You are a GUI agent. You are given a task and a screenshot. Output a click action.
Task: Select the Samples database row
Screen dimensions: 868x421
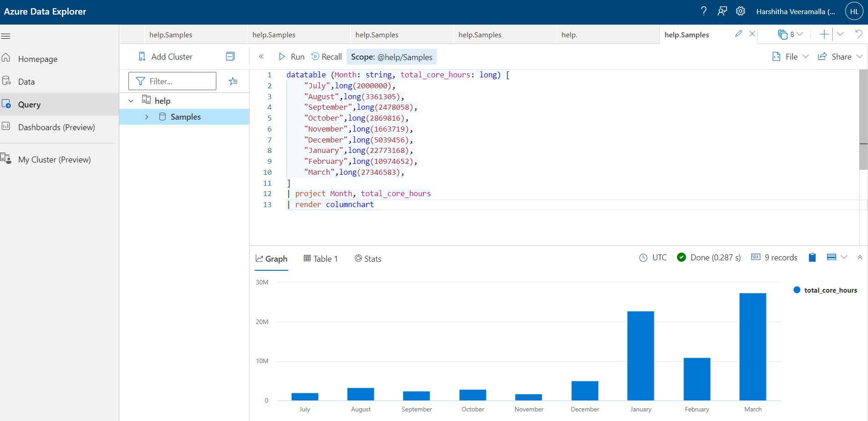184,117
